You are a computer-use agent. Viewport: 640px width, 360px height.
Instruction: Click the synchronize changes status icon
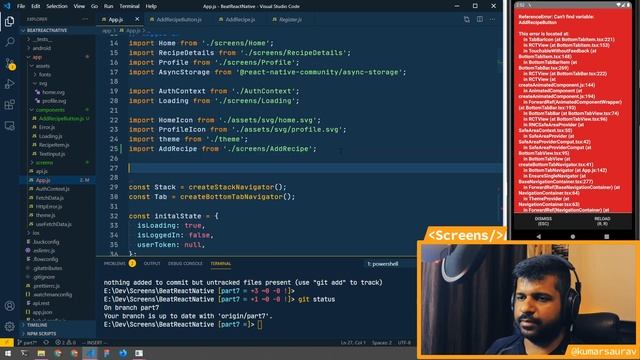(x=46, y=342)
